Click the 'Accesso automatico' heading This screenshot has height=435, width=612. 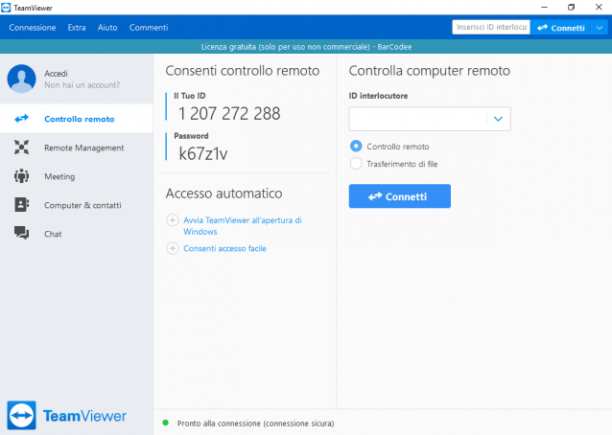click(224, 193)
